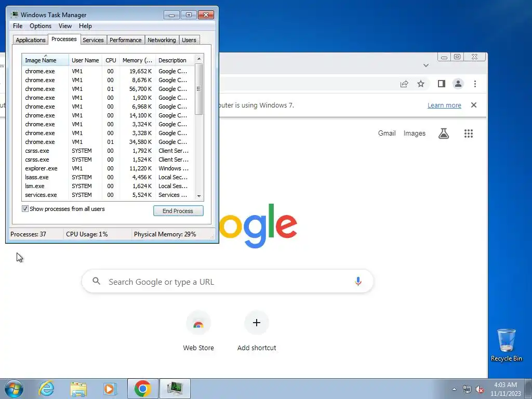The height and width of the screenshot is (399, 532).
Task: Click Physical Memory: 29% status entry
Action: pyautogui.click(x=165, y=234)
